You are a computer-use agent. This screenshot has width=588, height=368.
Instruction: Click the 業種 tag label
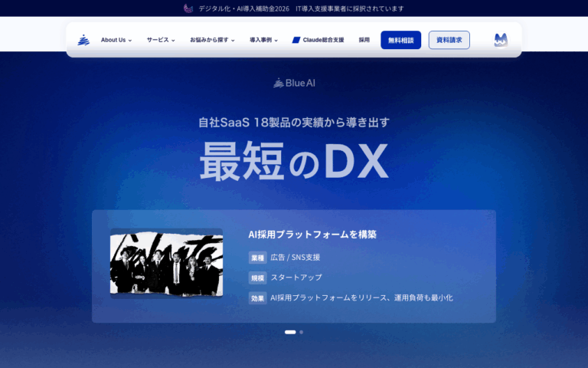[257, 258]
